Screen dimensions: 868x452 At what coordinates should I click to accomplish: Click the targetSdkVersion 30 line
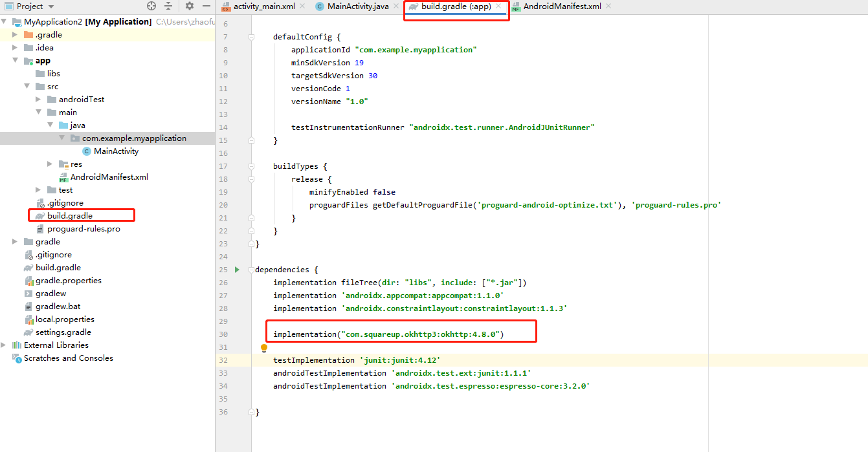pyautogui.click(x=334, y=76)
